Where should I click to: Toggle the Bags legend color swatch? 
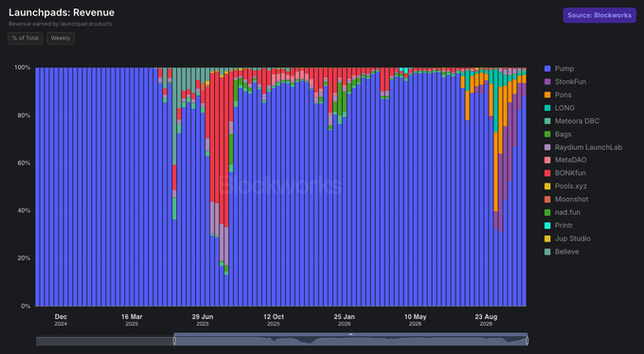[x=547, y=134]
